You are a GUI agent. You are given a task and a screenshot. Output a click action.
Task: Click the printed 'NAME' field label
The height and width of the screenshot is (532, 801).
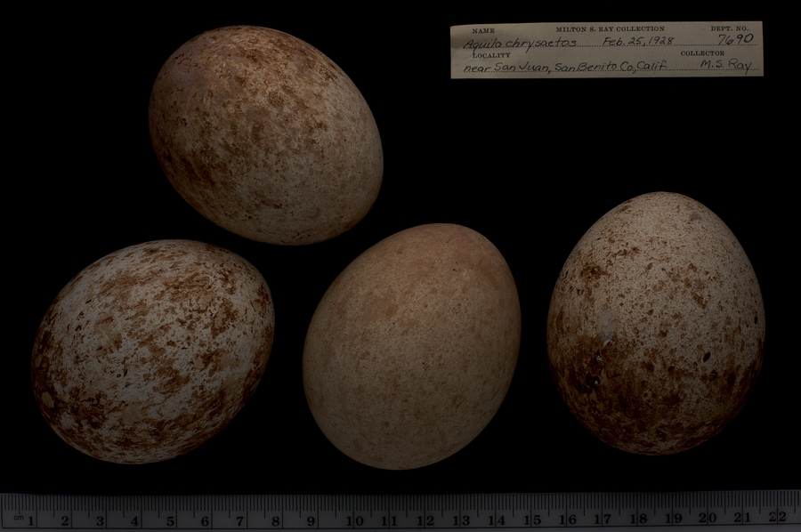click(483, 31)
